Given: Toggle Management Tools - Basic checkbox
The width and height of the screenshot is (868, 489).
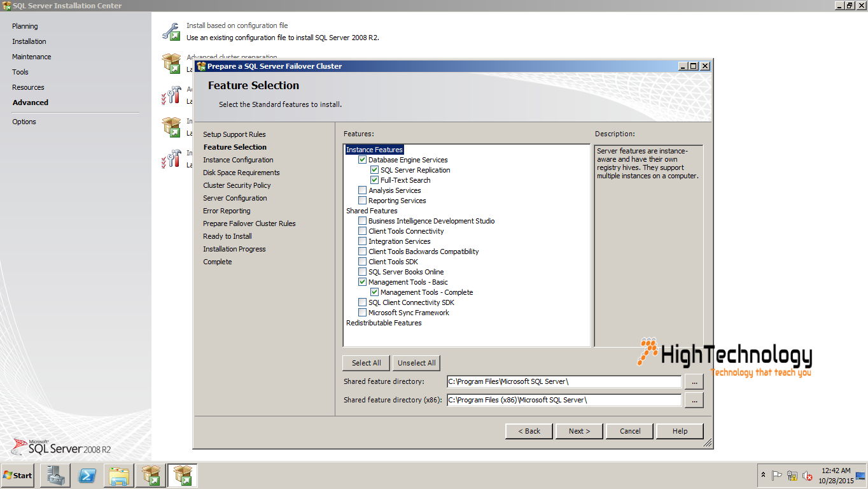Looking at the screenshot, I should pos(363,282).
